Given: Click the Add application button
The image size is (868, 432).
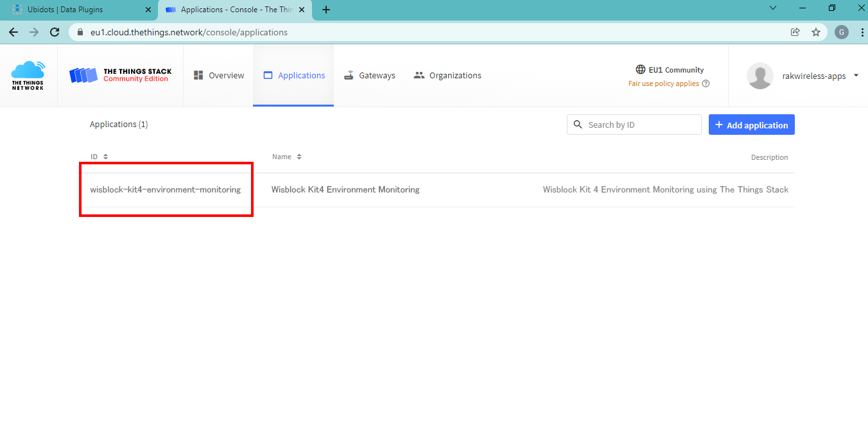Looking at the screenshot, I should coord(751,125).
